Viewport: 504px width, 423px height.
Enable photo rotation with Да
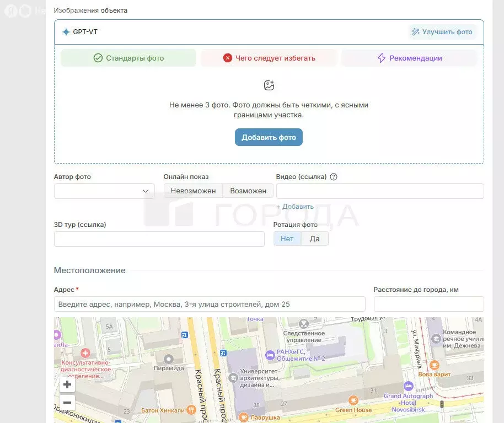coord(314,238)
